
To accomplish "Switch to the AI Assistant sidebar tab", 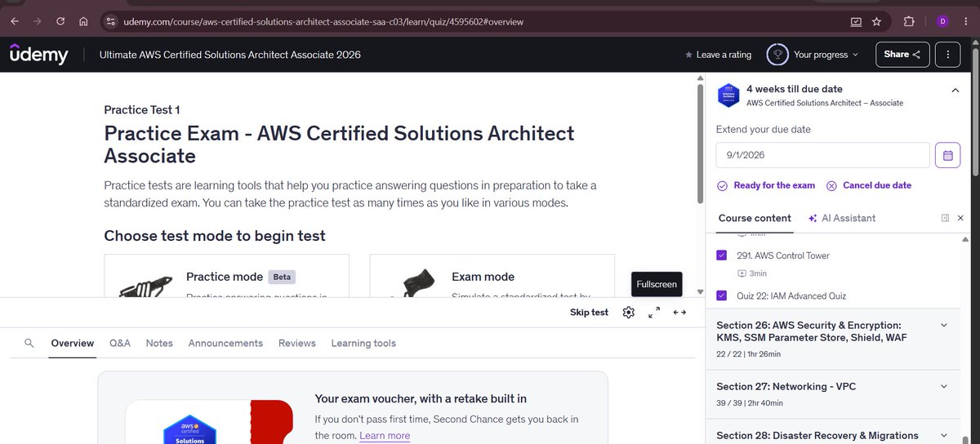I will click(842, 218).
